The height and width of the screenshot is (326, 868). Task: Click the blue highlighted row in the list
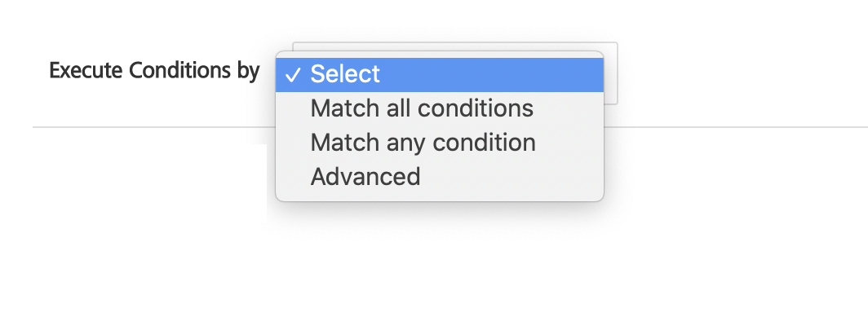point(440,74)
